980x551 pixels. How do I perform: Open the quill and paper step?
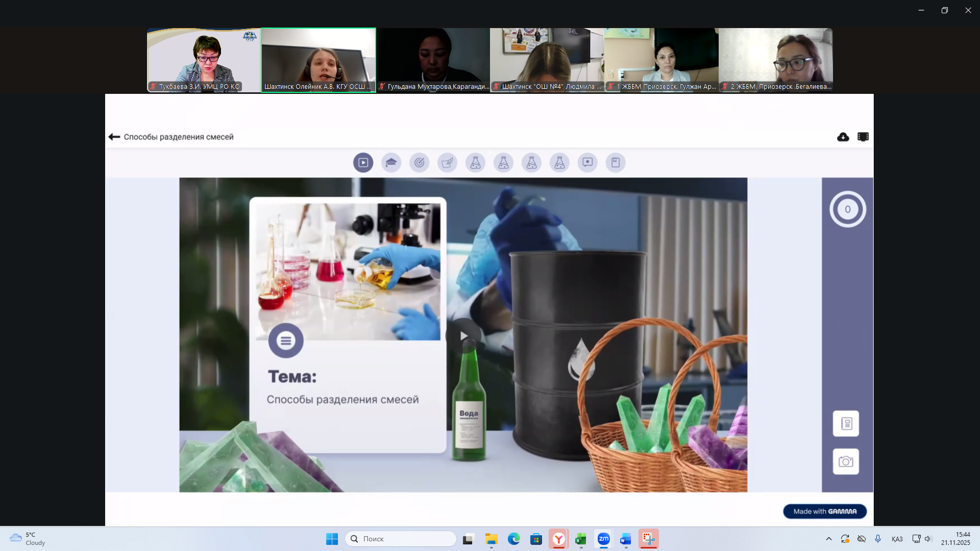tap(447, 163)
